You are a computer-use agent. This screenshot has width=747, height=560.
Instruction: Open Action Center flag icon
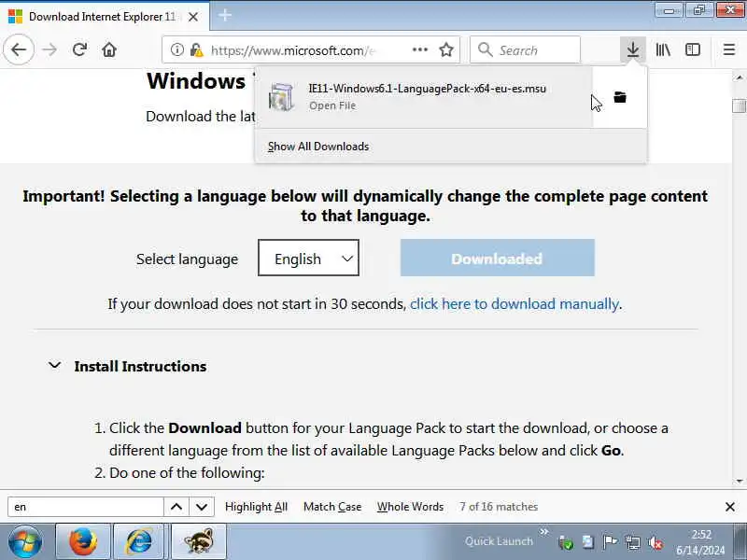point(610,542)
